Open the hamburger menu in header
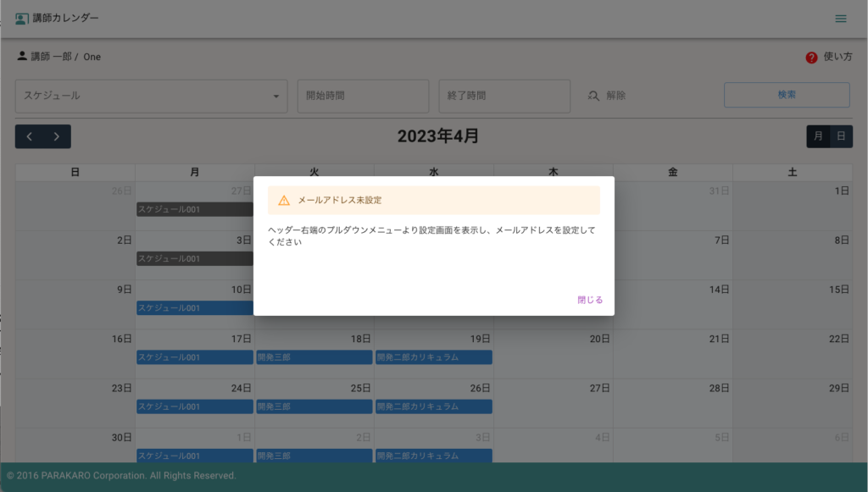Screen dimensions: 868x492 click(840, 19)
